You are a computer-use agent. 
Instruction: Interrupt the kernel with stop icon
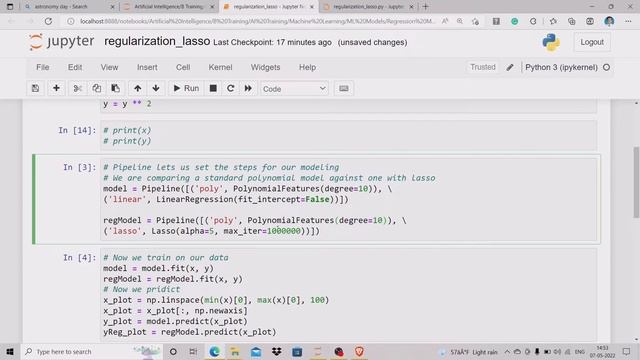point(213,89)
